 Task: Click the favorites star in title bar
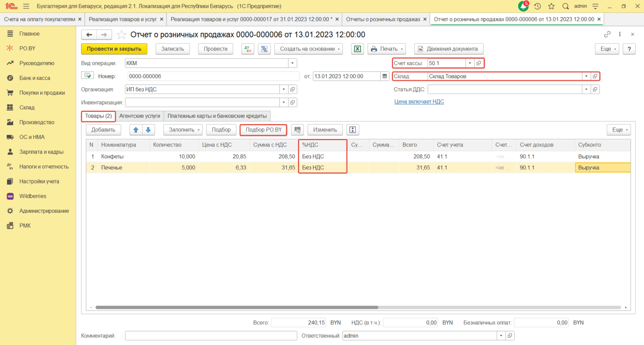551,6
